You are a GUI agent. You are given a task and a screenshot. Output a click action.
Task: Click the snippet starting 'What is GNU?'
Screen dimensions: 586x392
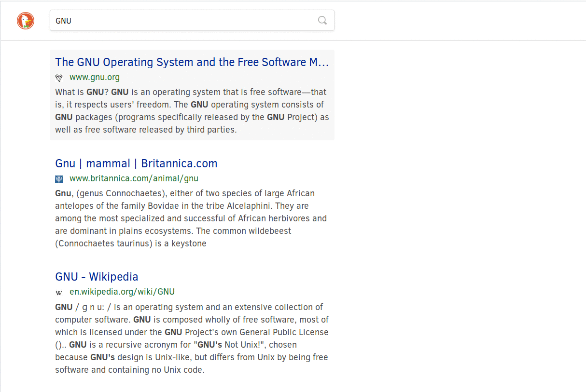click(x=192, y=111)
